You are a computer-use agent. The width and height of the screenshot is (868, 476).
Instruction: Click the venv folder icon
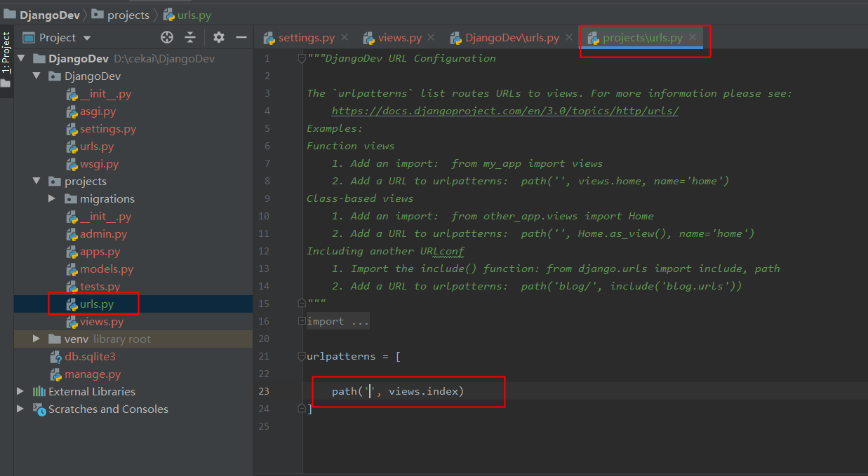click(55, 339)
